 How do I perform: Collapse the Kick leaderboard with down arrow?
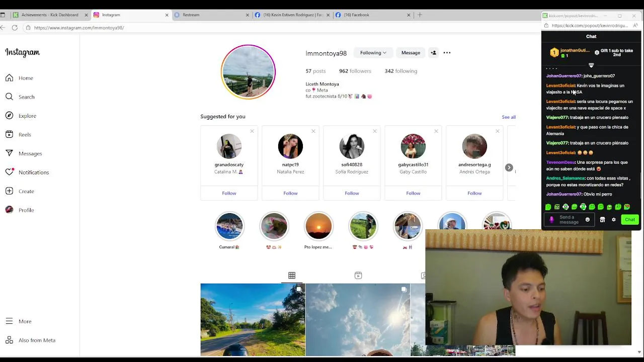coord(591,65)
